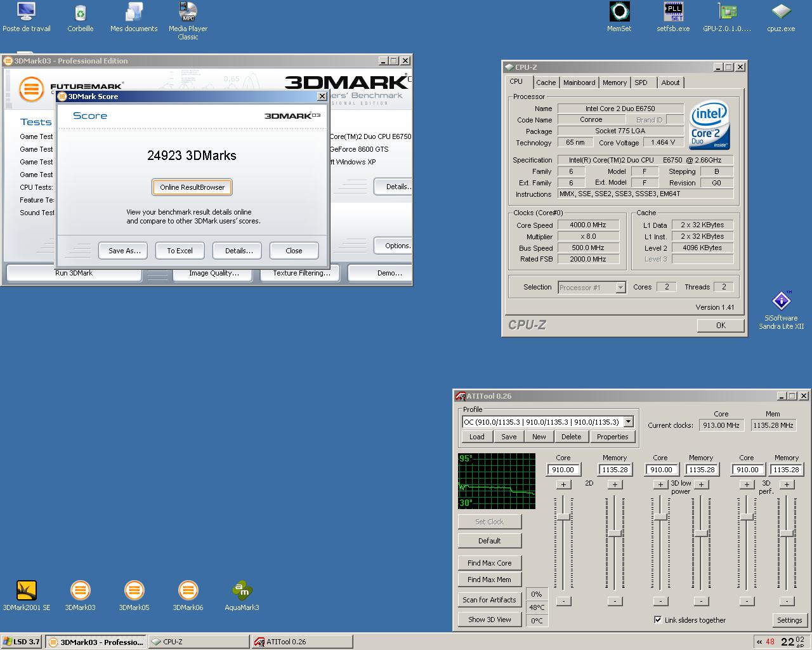
Task: Open Texture Filtering settings
Action: point(301,273)
